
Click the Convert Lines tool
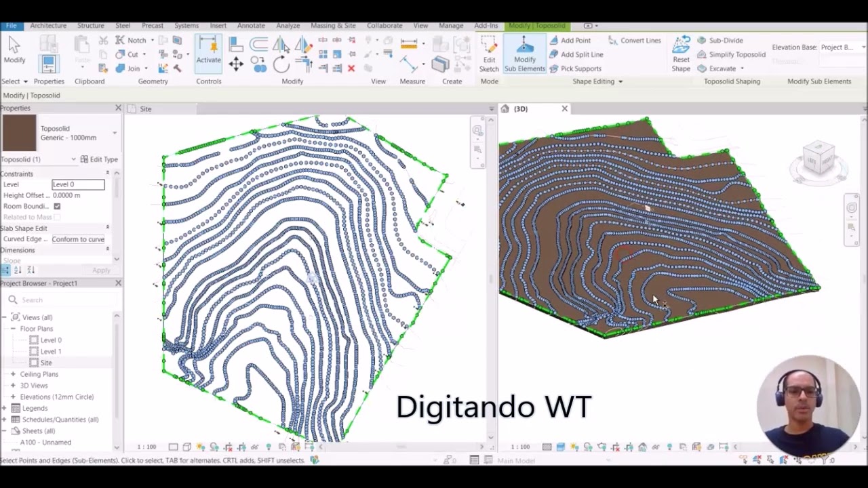click(635, 41)
